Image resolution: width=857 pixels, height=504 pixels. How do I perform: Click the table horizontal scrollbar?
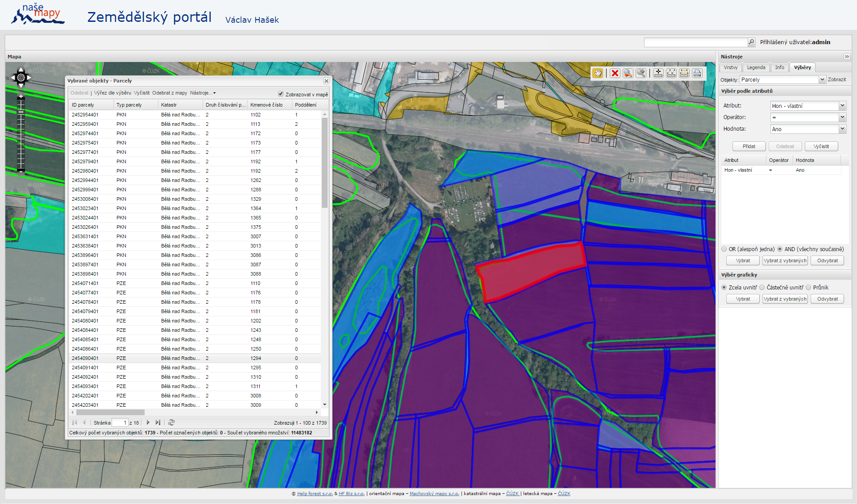pos(110,412)
